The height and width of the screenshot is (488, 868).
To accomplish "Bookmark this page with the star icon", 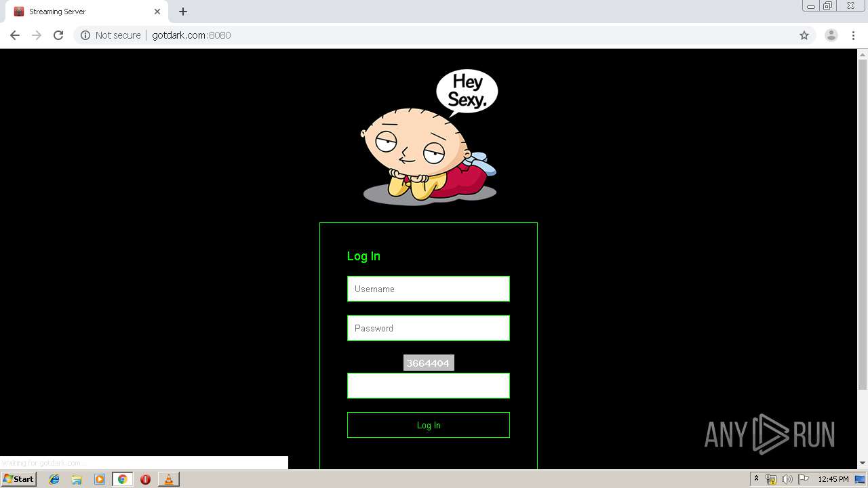I will [x=804, y=35].
